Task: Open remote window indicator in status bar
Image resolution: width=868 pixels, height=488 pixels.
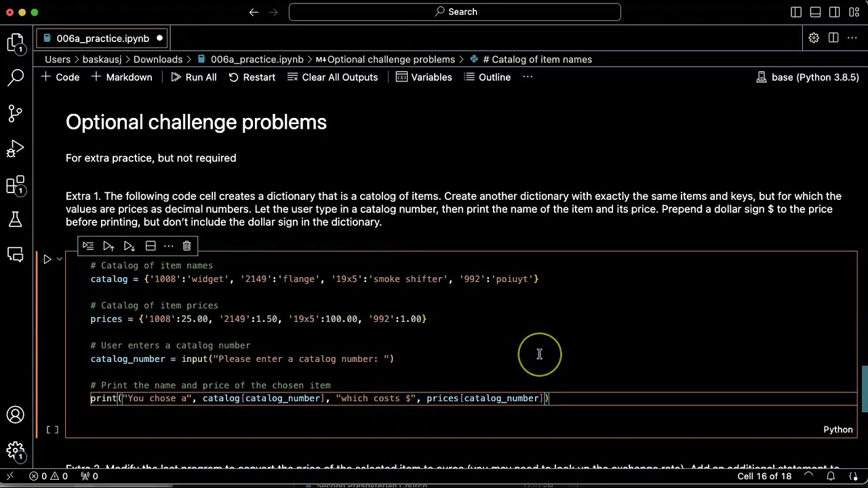Action: [x=9, y=476]
